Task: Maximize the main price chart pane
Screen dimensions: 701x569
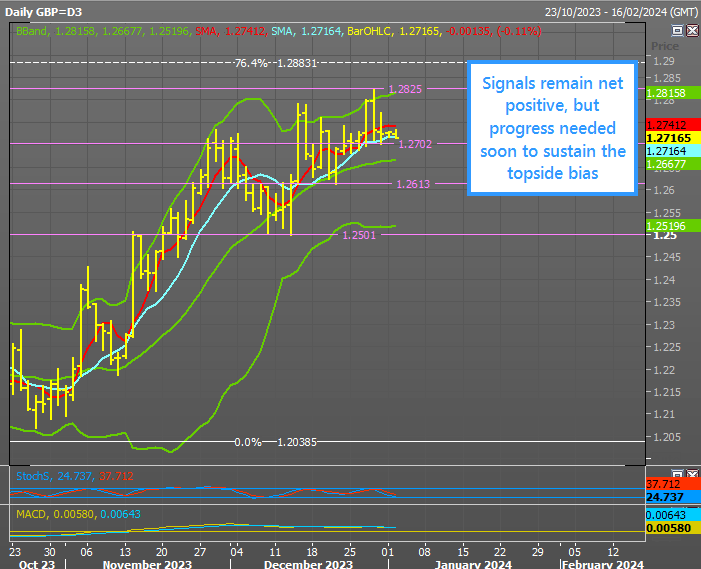Action: click(678, 30)
